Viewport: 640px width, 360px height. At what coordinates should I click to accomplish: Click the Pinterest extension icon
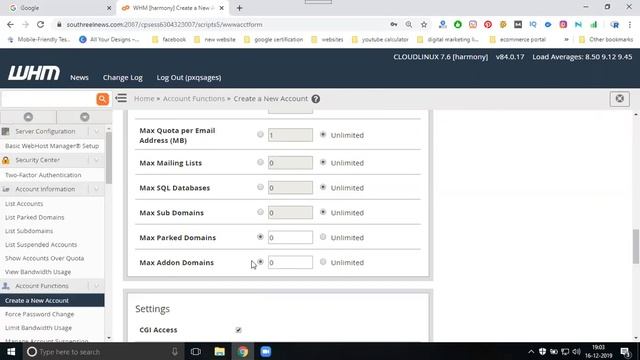[x=488, y=24]
